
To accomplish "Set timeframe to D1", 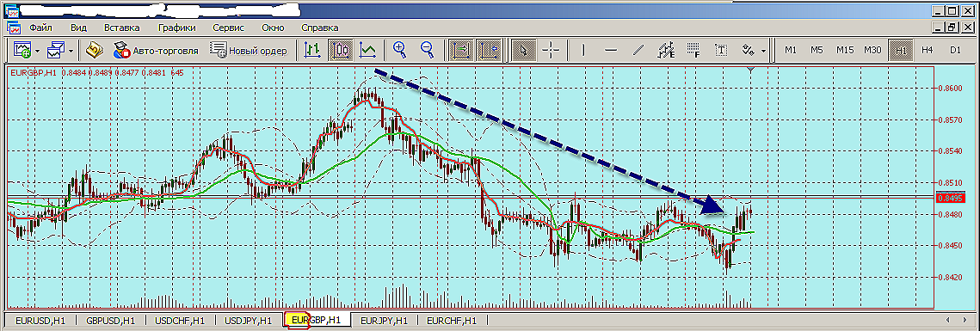I will coord(955,51).
